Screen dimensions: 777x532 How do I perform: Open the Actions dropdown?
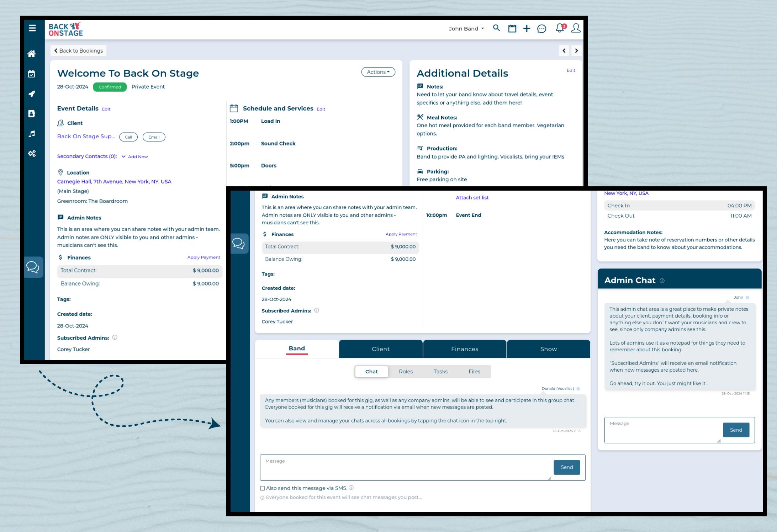coord(378,72)
